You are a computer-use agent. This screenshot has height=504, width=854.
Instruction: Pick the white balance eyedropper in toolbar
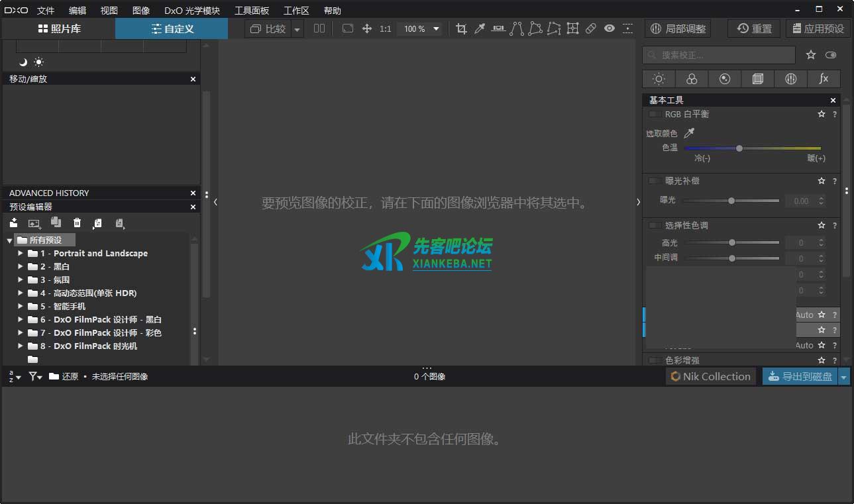pos(480,28)
